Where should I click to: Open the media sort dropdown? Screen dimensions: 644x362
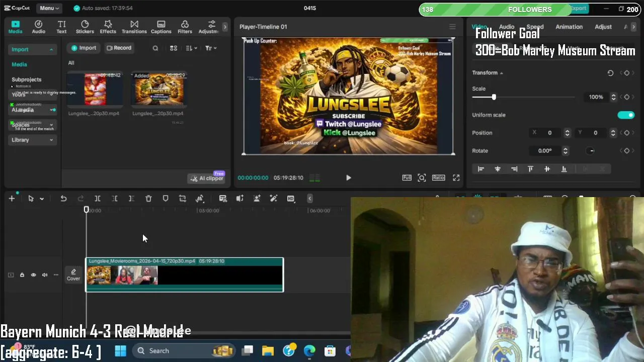[x=191, y=48]
